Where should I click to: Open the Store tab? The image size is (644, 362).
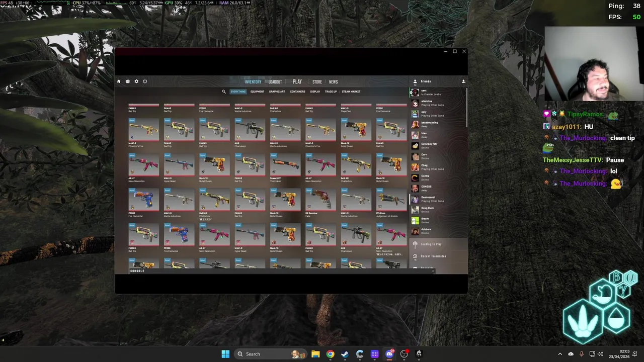[x=317, y=82]
